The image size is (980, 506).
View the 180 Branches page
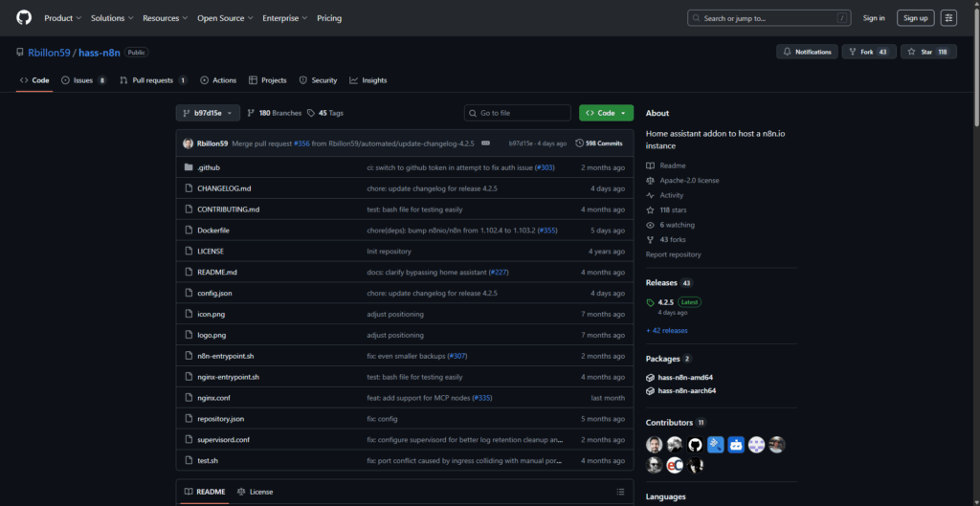(275, 113)
